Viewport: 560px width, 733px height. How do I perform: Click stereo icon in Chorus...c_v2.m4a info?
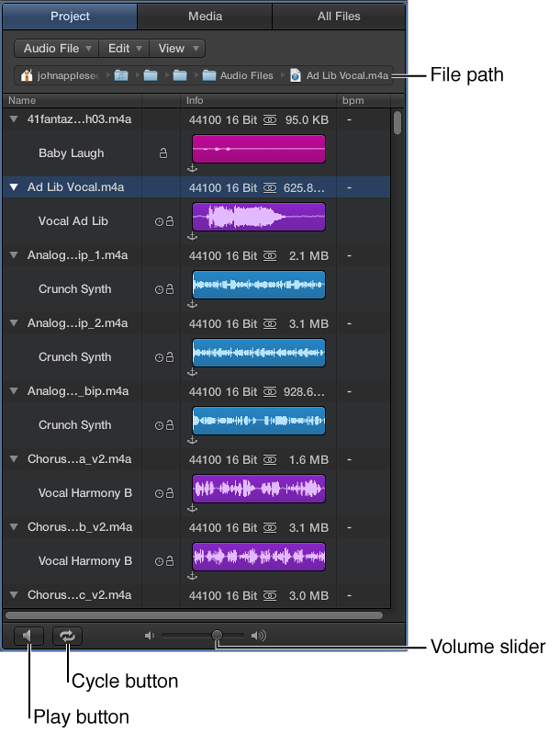(x=270, y=595)
